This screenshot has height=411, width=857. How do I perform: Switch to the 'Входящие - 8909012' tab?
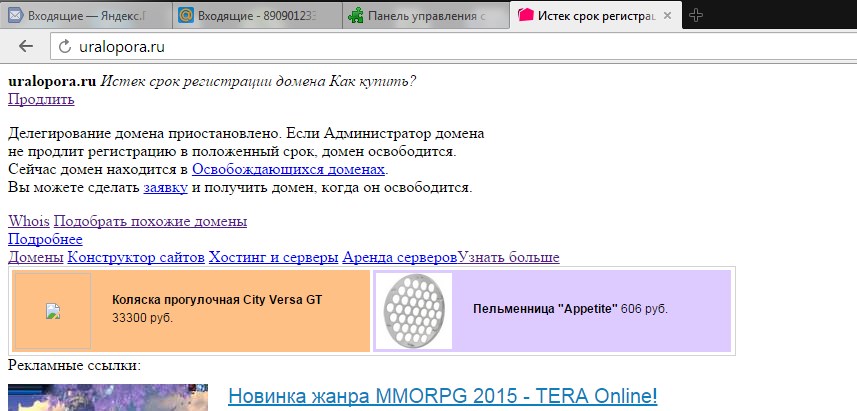click(256, 15)
